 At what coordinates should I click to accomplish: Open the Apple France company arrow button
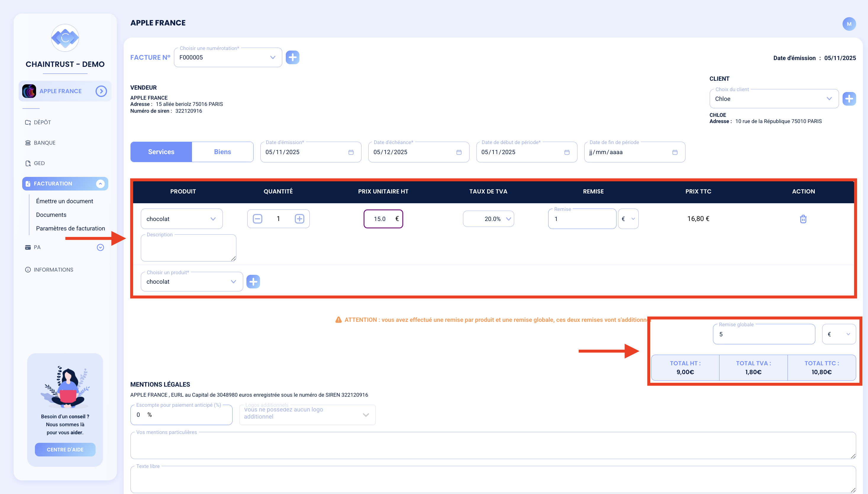pos(101,91)
